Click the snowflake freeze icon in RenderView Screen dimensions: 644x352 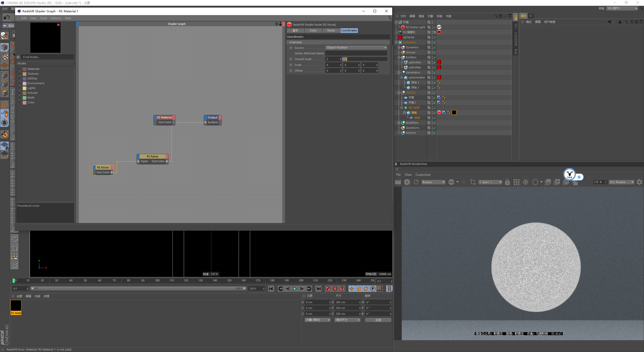point(526,182)
